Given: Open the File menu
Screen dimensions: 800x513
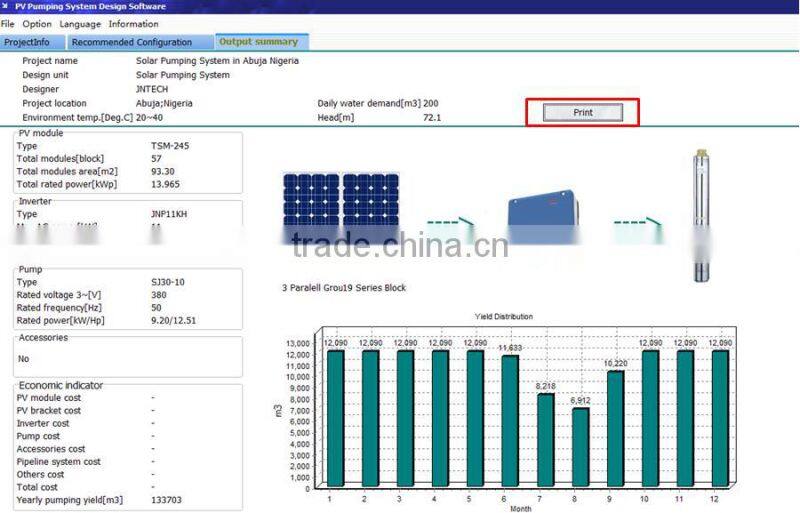Looking at the screenshot, I should 8,24.
